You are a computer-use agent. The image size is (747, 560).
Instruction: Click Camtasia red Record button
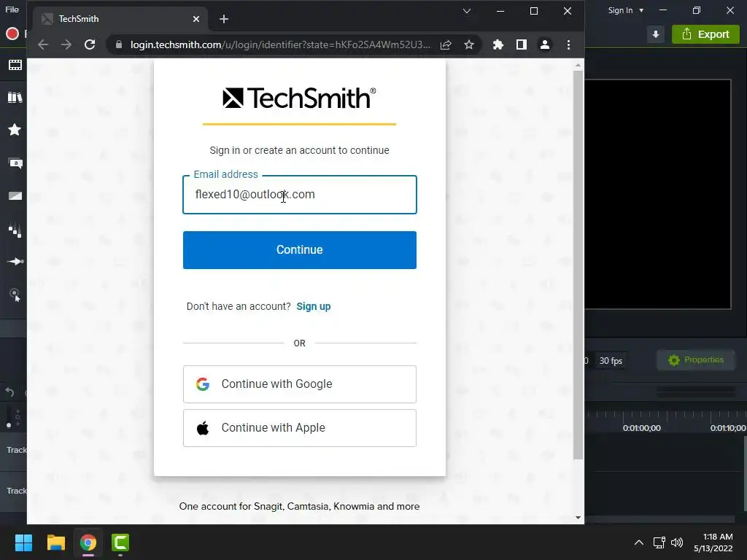[12, 34]
